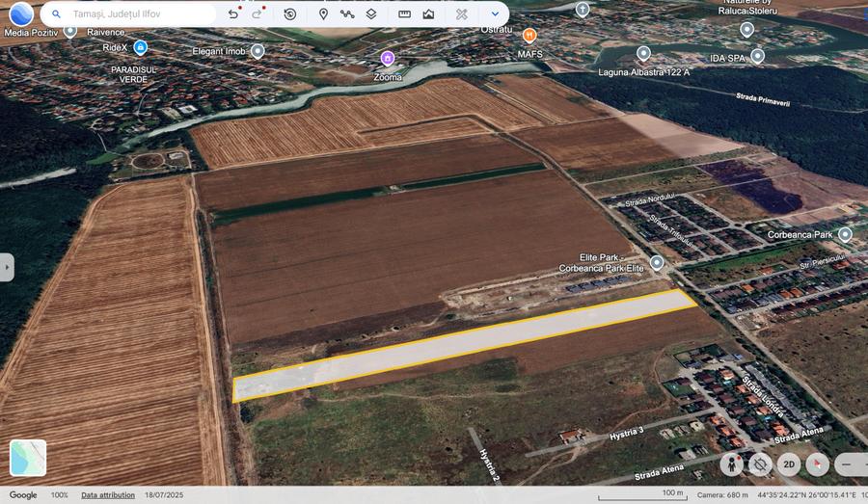Click the Strada Trifoiului street label
The height and width of the screenshot is (504, 868).
click(x=670, y=230)
